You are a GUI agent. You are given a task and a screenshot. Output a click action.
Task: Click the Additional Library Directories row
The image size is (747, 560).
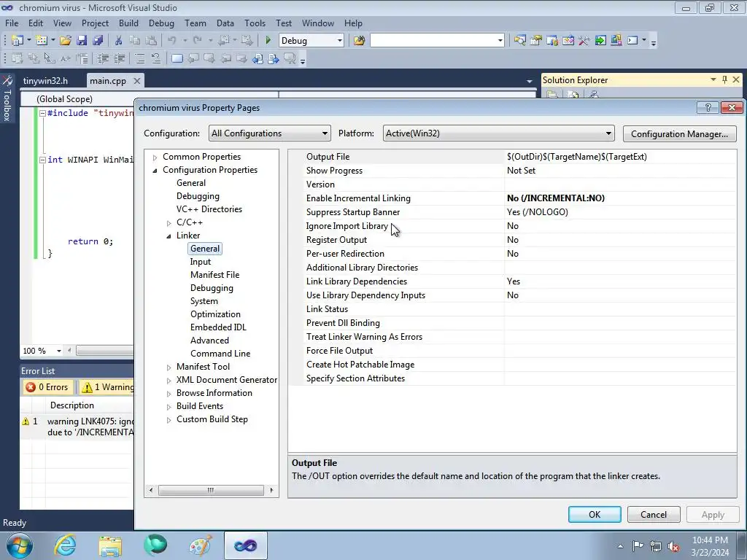pos(513,268)
